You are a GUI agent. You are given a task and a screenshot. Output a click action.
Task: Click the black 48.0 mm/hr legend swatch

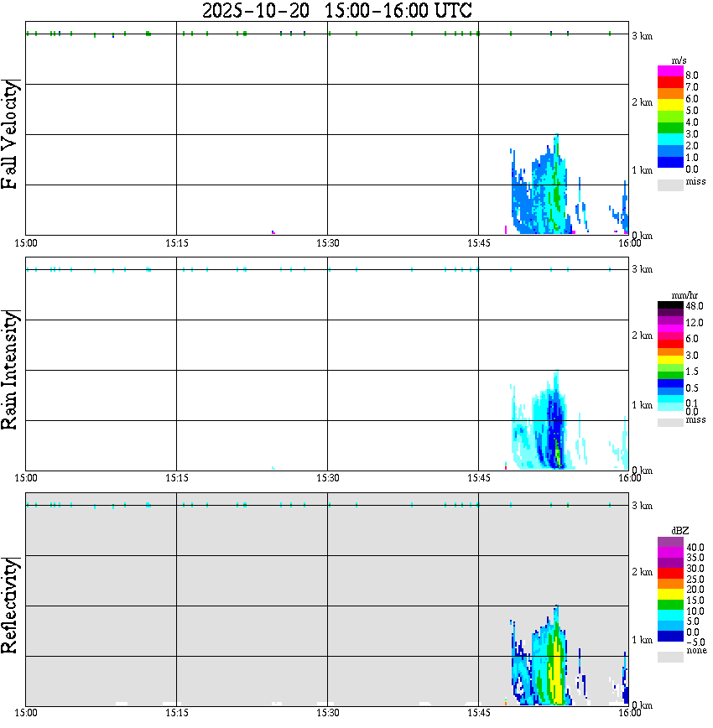(x=670, y=305)
